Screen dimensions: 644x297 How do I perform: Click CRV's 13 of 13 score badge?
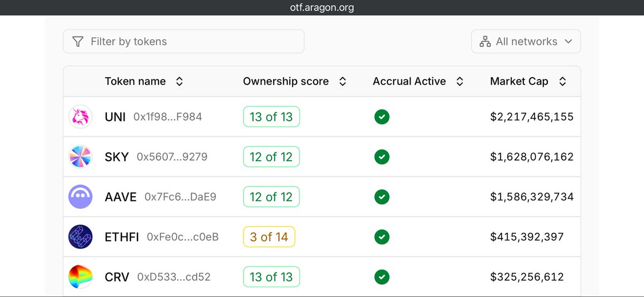271,277
